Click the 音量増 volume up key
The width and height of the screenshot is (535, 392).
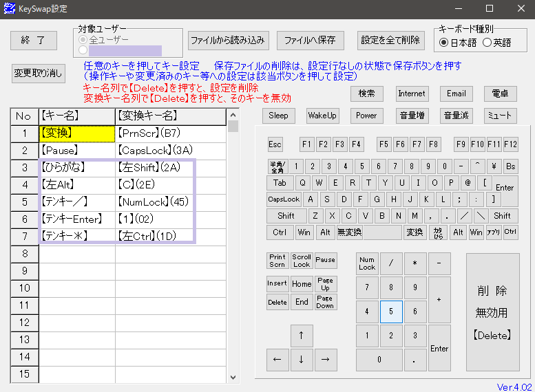(x=412, y=116)
